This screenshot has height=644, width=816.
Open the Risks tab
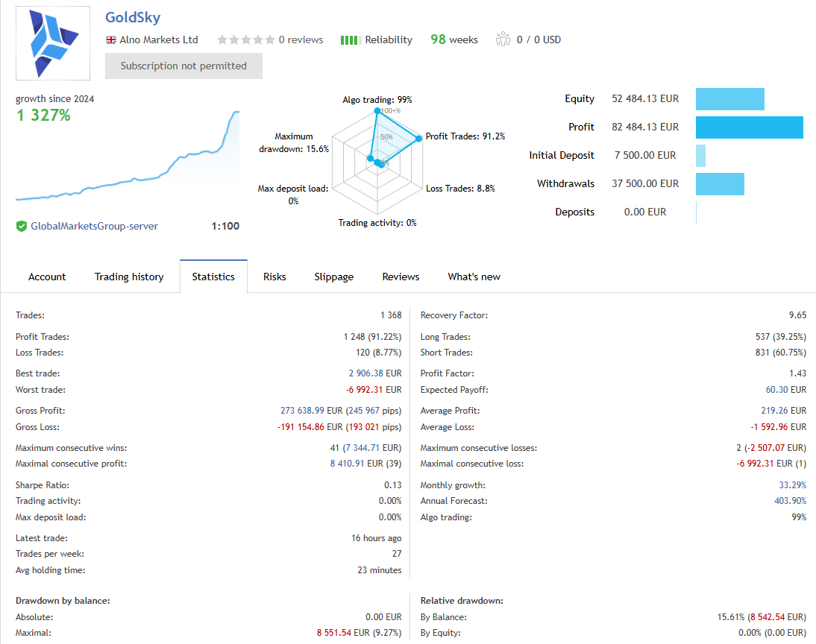[x=274, y=277]
